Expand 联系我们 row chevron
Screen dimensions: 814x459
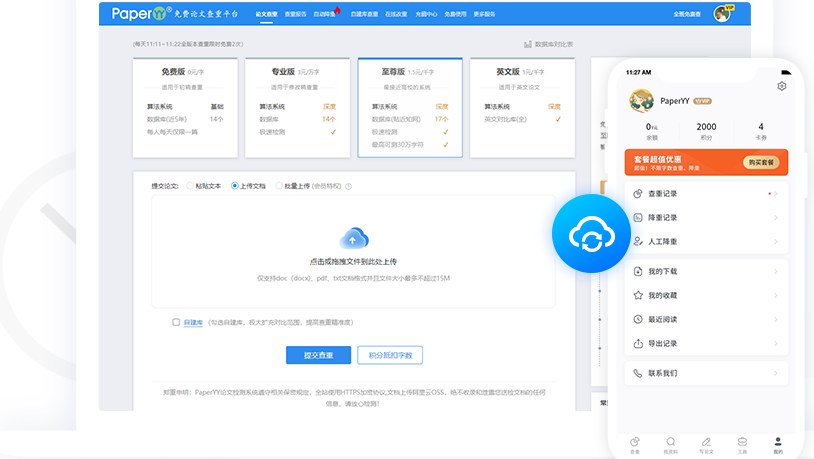(776, 373)
